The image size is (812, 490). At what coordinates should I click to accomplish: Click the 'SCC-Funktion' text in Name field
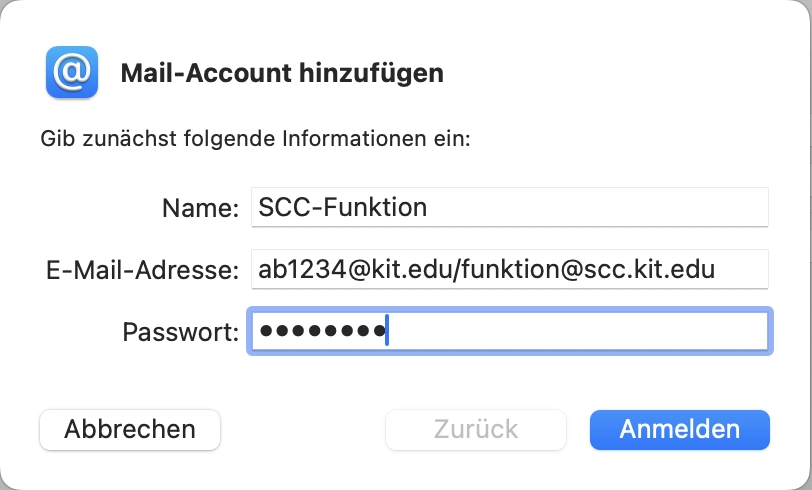coord(342,208)
